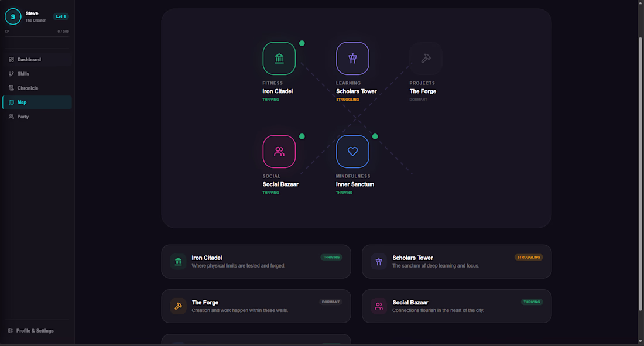Click the STRUGGLING status under Scholars Tower node
This screenshot has width=644, height=346.
(347, 100)
